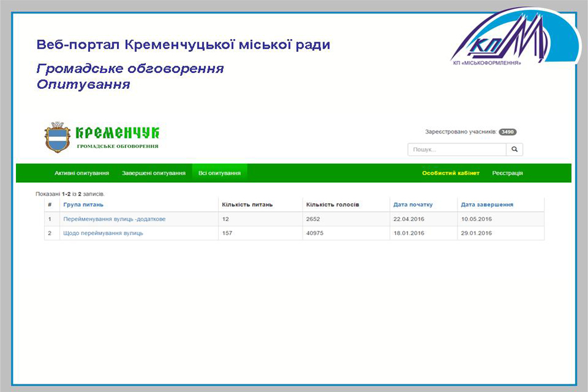Sort by Група питань column header
Screen dimensions: 588x392
tap(83, 205)
